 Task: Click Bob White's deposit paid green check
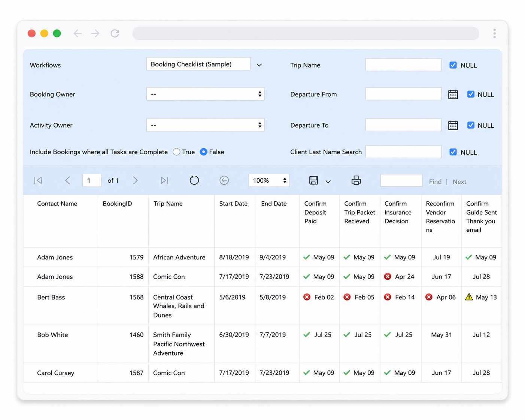click(x=307, y=335)
